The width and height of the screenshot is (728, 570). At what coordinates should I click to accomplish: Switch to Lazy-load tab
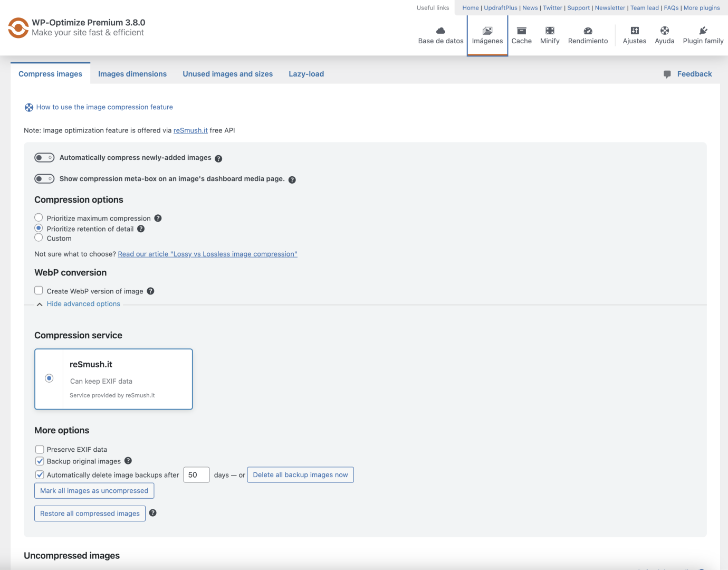306,74
